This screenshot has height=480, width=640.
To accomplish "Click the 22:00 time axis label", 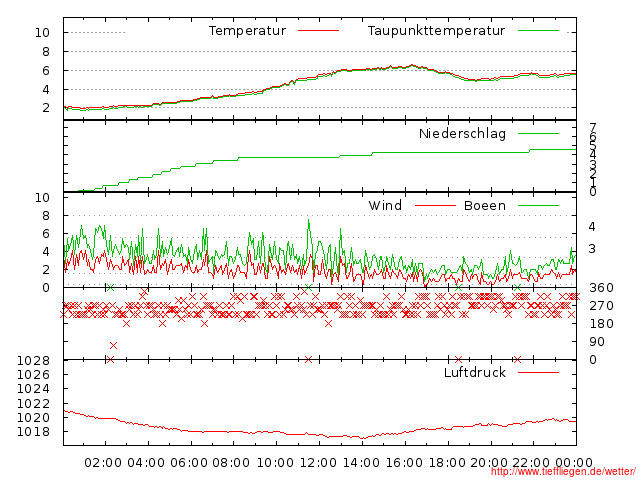I will (x=531, y=463).
